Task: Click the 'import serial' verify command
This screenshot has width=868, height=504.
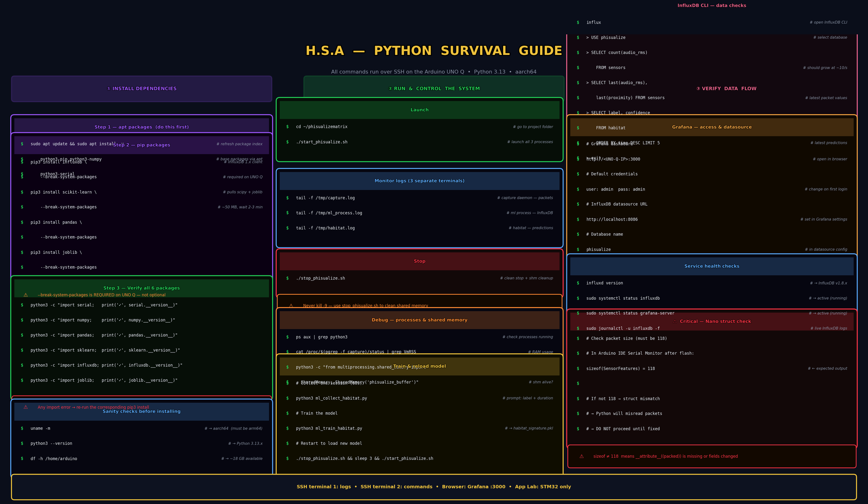Action: (104, 305)
